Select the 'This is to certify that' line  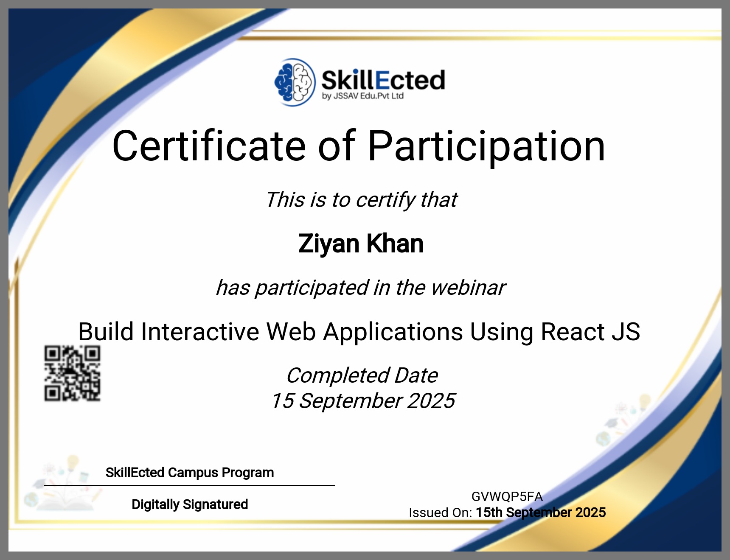361,200
